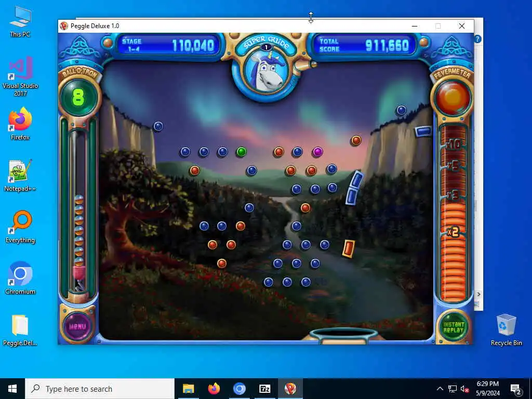The height and width of the screenshot is (399, 532).
Task: Open File Explorer from the taskbar
Action: pyautogui.click(x=188, y=389)
